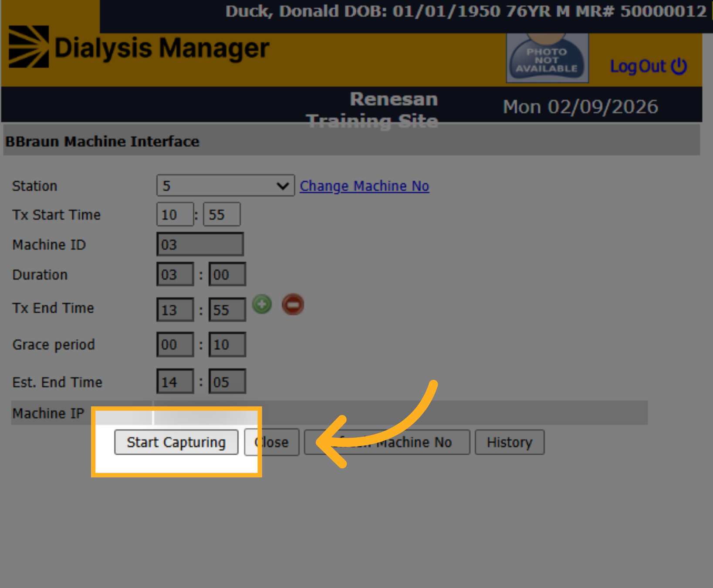This screenshot has width=713, height=588.
Task: Focus the Tx Start Time minutes field
Action: pyautogui.click(x=222, y=214)
